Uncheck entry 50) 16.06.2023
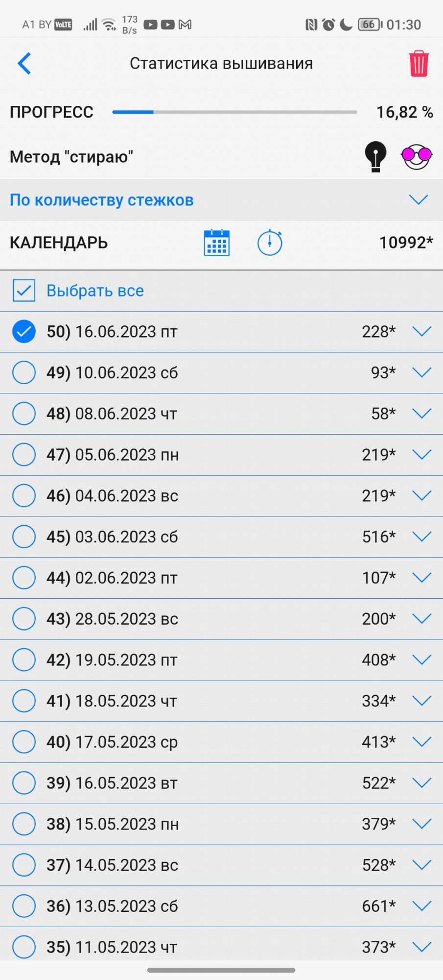 [24, 332]
